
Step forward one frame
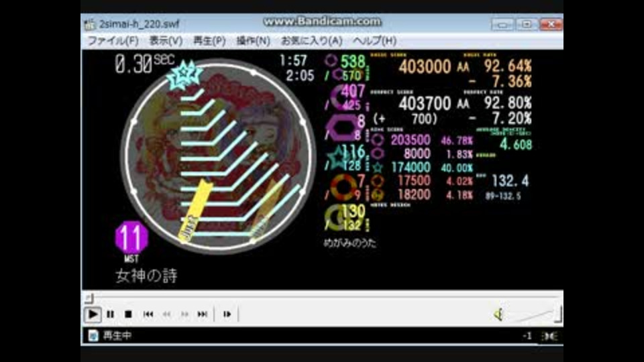(227, 314)
